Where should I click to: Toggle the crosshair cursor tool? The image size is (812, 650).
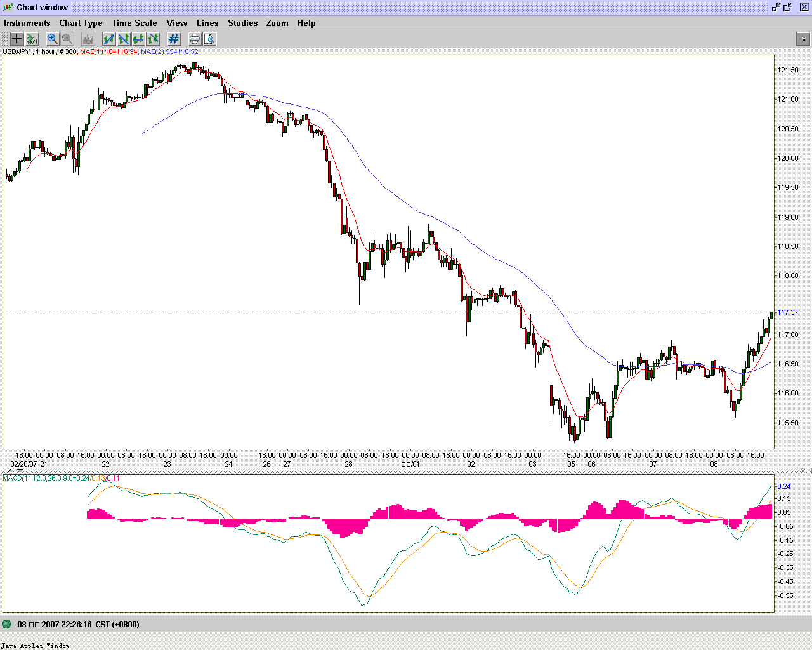point(17,39)
